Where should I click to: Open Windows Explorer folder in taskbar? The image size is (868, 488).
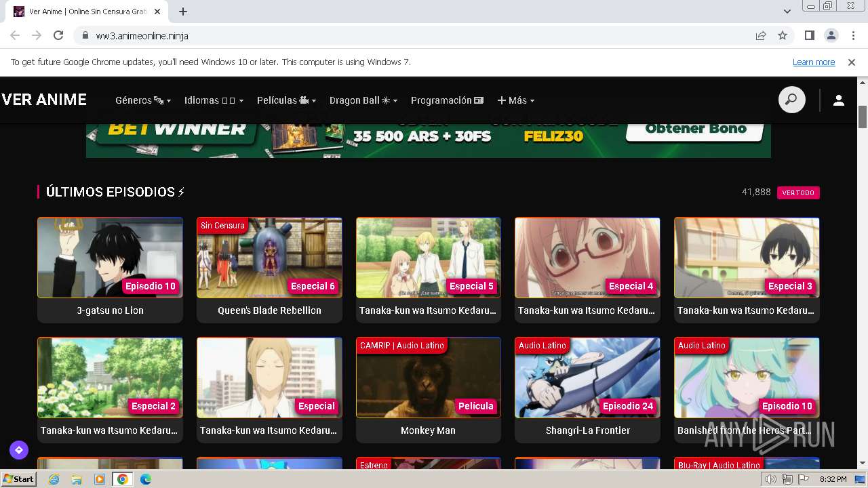coord(77,479)
